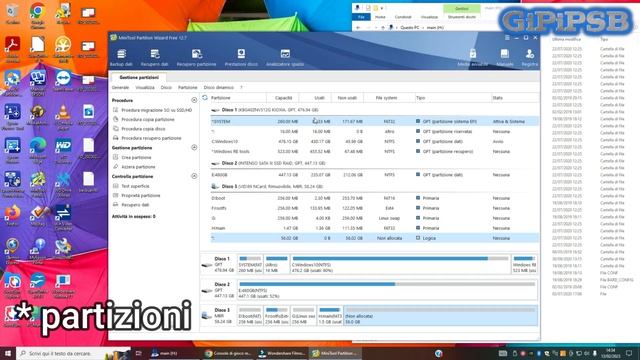Open the Manuale icon
640x360 pixels.
(x=504, y=58)
